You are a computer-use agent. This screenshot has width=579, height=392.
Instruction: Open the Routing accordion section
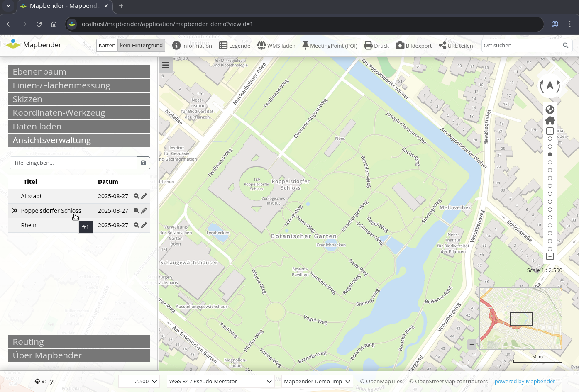[79, 342]
